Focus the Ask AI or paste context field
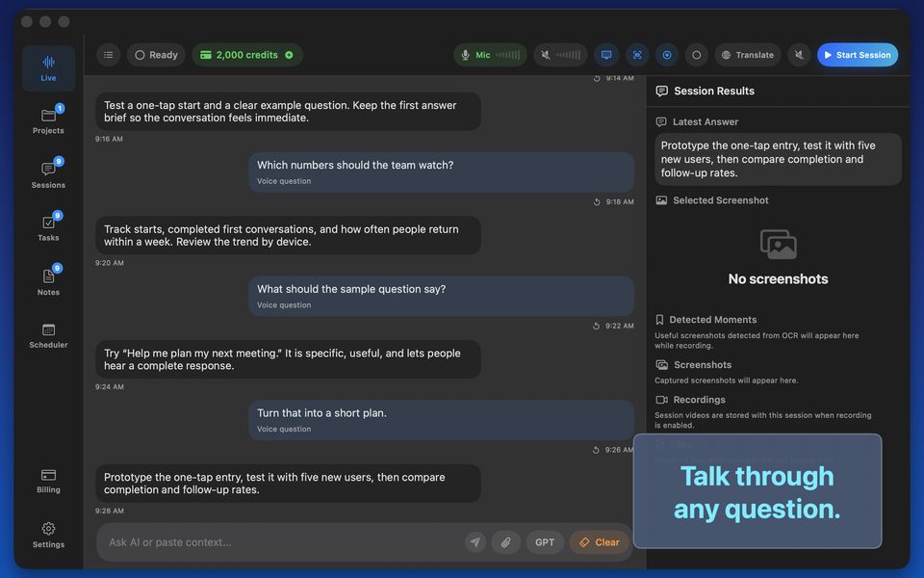This screenshot has height=578, width=924. tap(283, 542)
